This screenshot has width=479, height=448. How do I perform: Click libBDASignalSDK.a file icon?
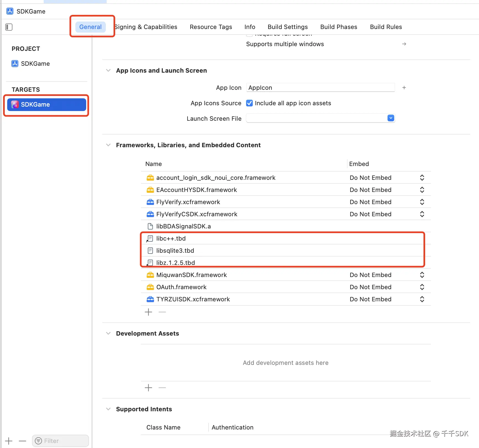(150, 226)
